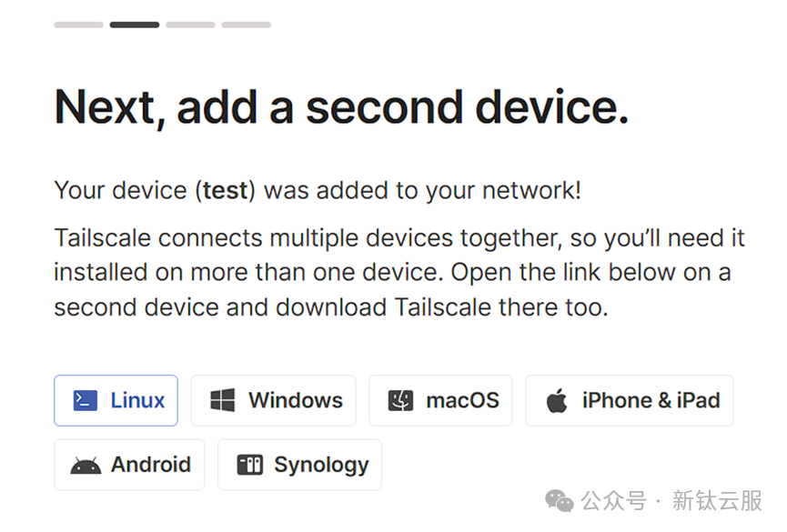The height and width of the screenshot is (532, 787).
Task: Click the bold device name test
Action: click(226, 191)
